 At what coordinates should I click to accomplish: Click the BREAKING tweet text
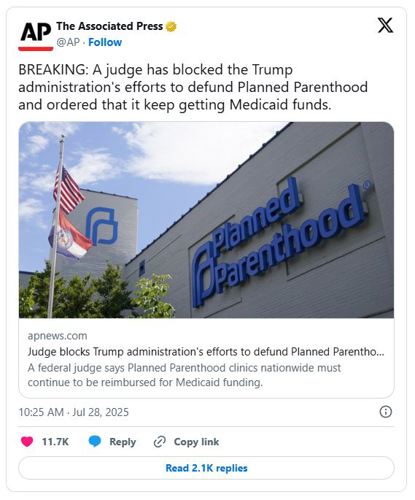pos(193,87)
